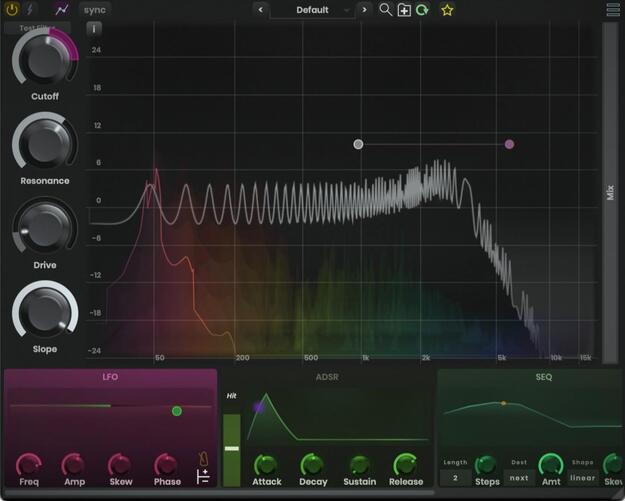Select the grey filter node handle
Screen dimensions: 625x501
click(358, 144)
